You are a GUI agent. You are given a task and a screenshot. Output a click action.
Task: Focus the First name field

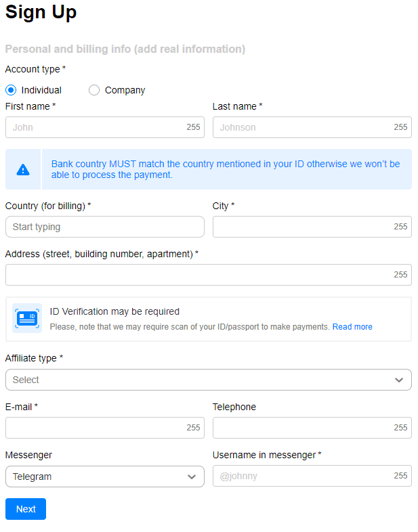[105, 127]
